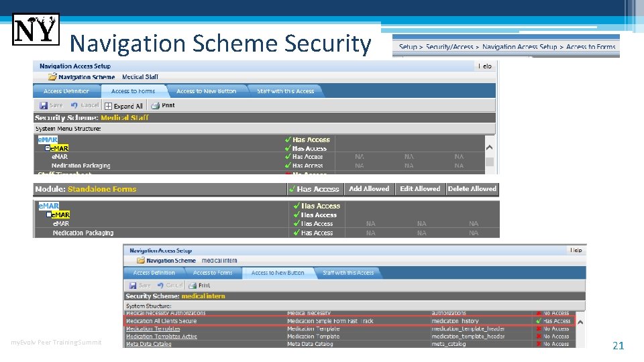Open Staff with this Access tab, medical intern window
Screen dimensions: 644x362
(x=348, y=273)
